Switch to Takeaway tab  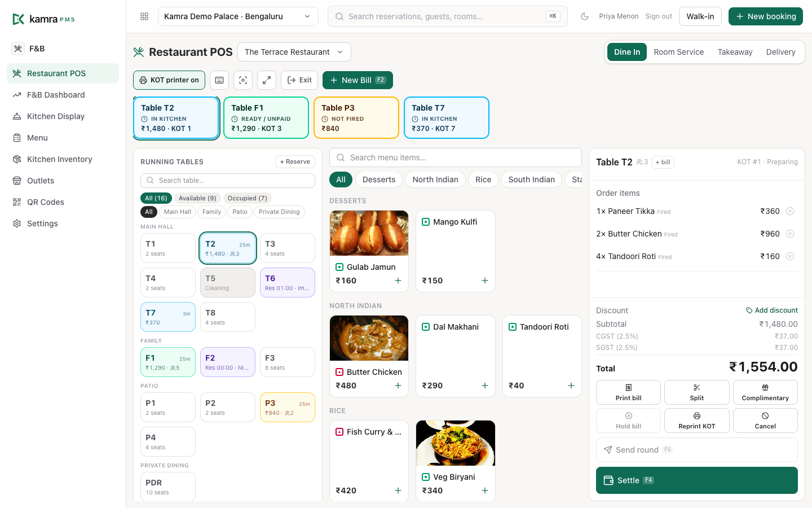pos(735,52)
